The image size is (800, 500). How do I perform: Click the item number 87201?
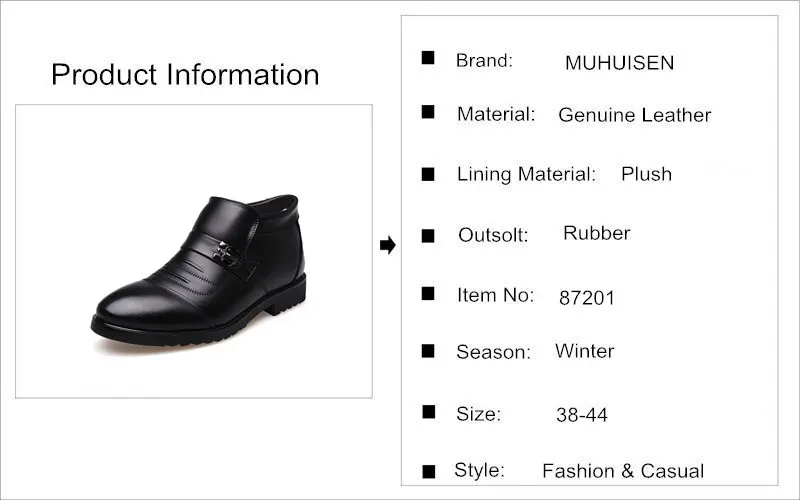tap(587, 298)
